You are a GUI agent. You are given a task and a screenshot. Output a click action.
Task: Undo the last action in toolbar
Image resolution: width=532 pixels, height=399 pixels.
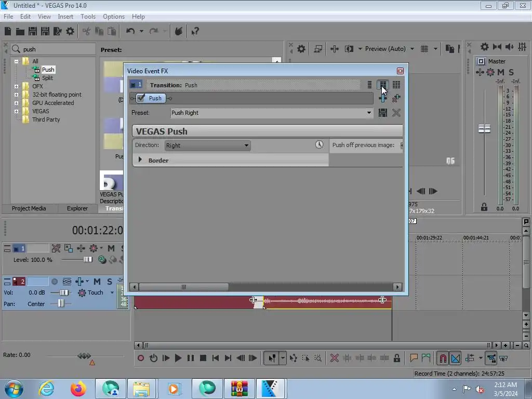(x=130, y=31)
